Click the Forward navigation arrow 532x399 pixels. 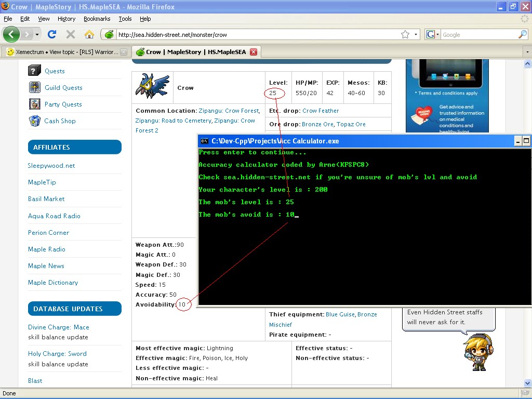(26, 34)
